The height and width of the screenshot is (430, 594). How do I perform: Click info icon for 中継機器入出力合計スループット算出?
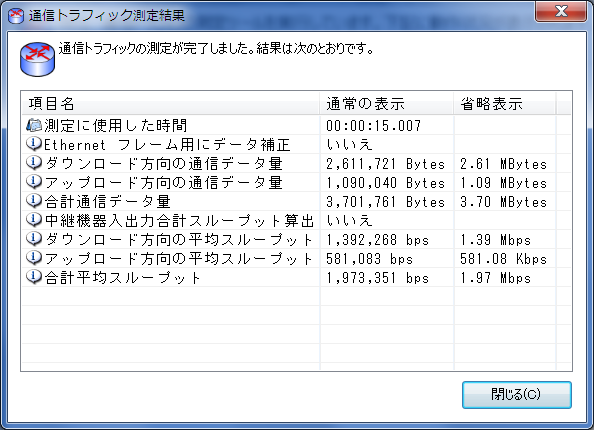[x=34, y=219]
